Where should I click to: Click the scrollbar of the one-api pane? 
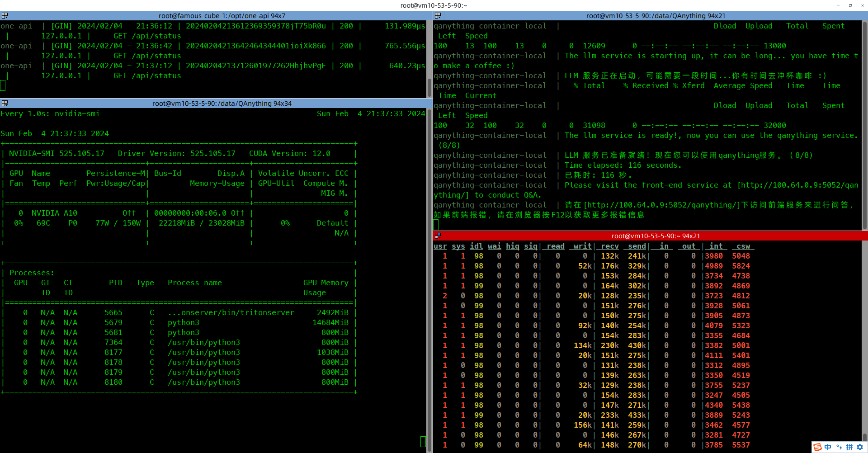tap(429, 59)
